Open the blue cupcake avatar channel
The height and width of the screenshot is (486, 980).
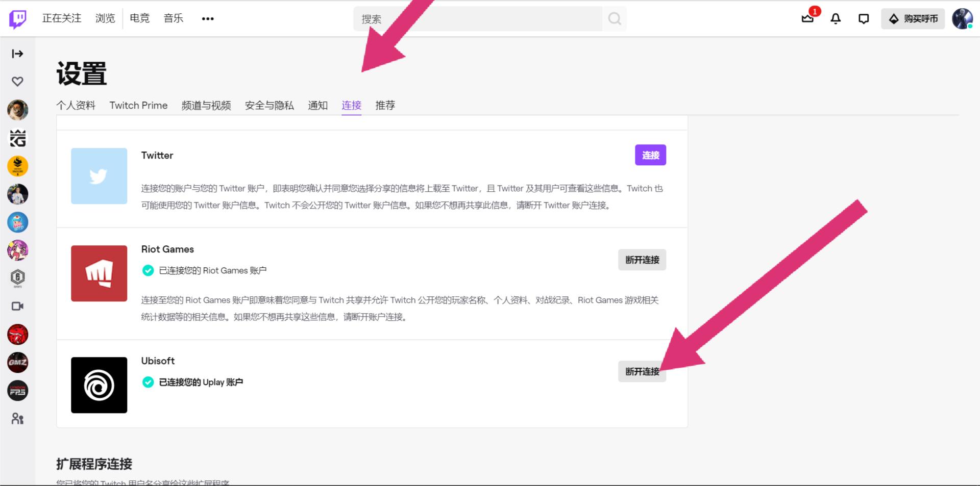[x=17, y=222]
